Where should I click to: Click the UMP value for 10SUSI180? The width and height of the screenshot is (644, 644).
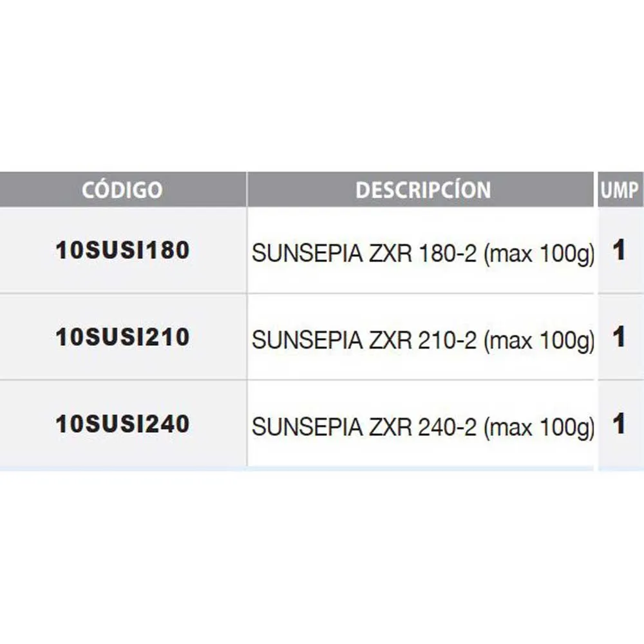[x=619, y=251]
